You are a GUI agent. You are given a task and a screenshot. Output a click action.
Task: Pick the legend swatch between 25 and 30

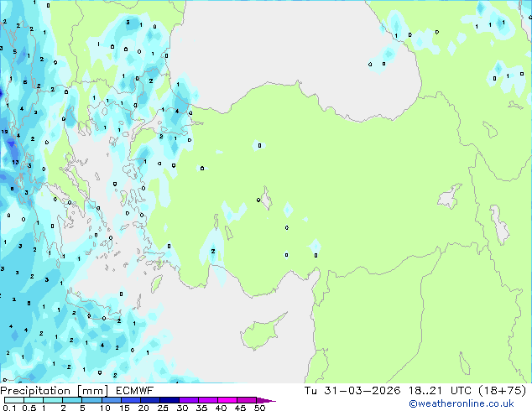point(170,400)
